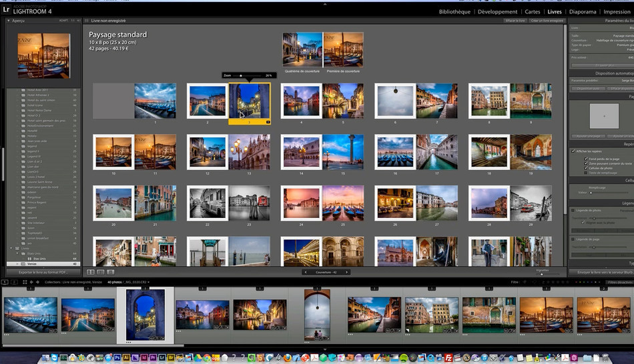
Task: Enable Légende de page checkbox
Action: coord(573,239)
